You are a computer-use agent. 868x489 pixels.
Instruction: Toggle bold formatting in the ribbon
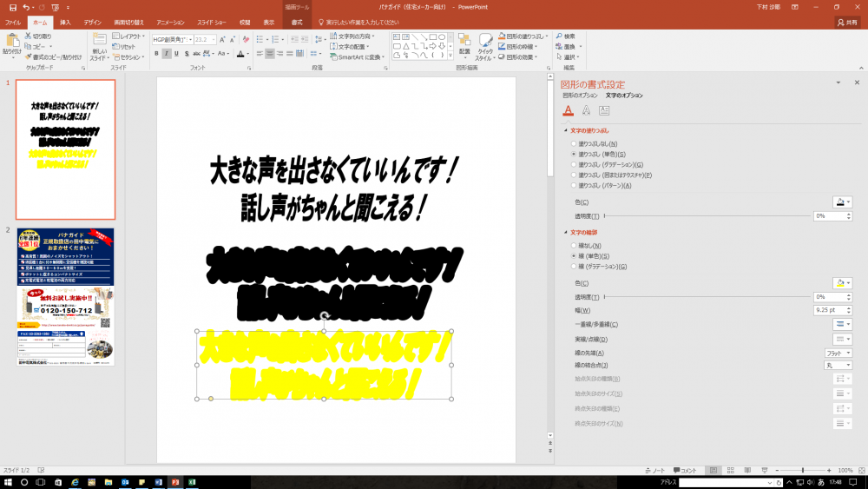click(157, 54)
